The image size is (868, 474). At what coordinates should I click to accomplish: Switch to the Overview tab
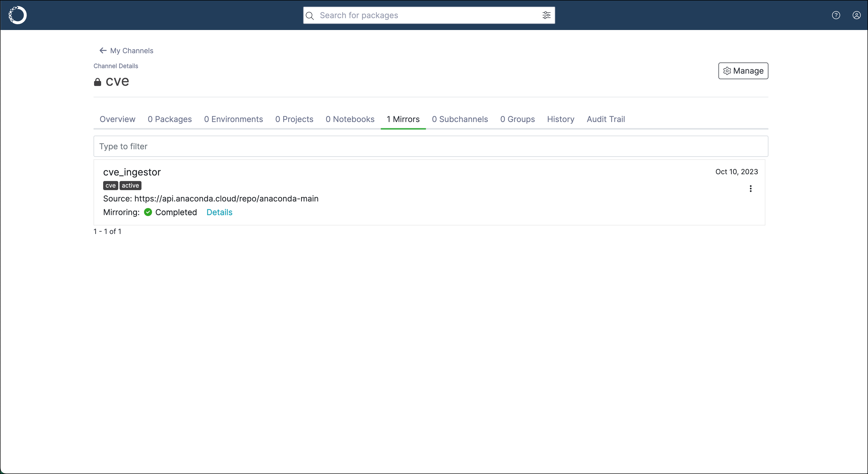point(117,119)
